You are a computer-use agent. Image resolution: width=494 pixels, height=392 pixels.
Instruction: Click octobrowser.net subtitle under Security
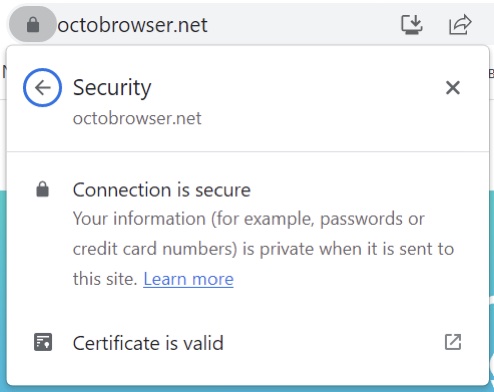[x=137, y=118]
